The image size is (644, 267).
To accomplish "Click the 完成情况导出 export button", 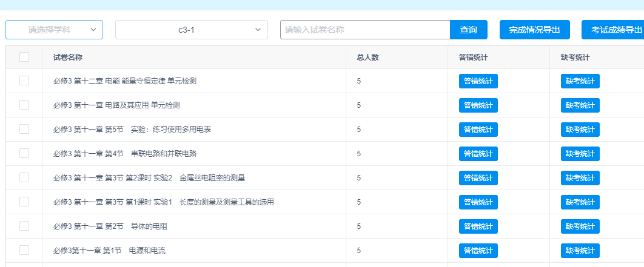I will pyautogui.click(x=535, y=30).
